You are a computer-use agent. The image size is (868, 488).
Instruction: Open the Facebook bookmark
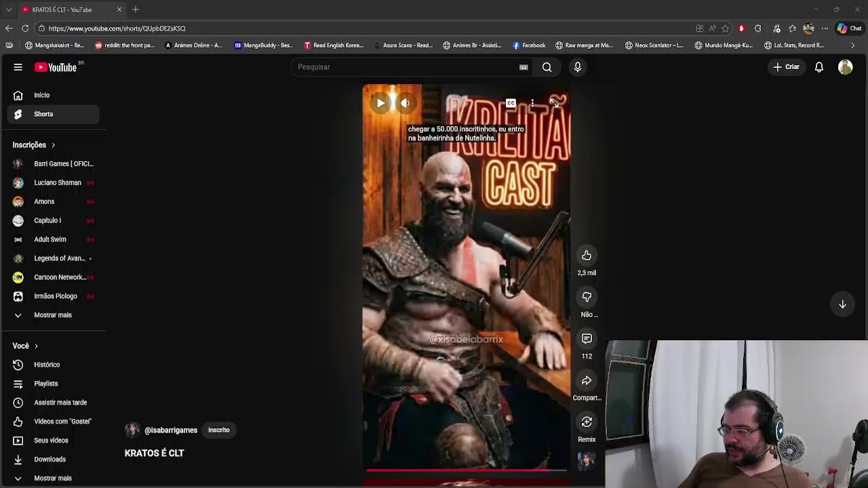pos(529,45)
